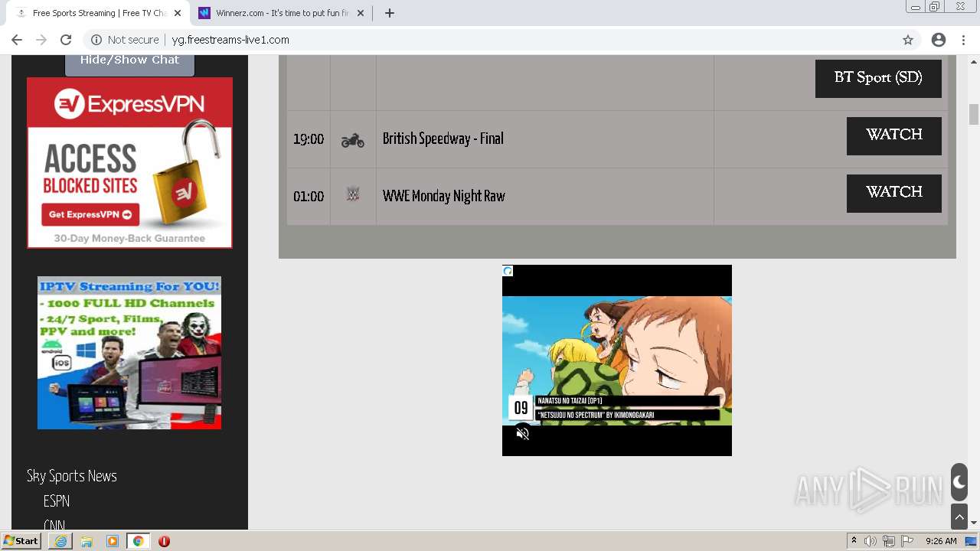Open media player taskbar icon
The height and width of the screenshot is (551, 980).
tap(113, 541)
